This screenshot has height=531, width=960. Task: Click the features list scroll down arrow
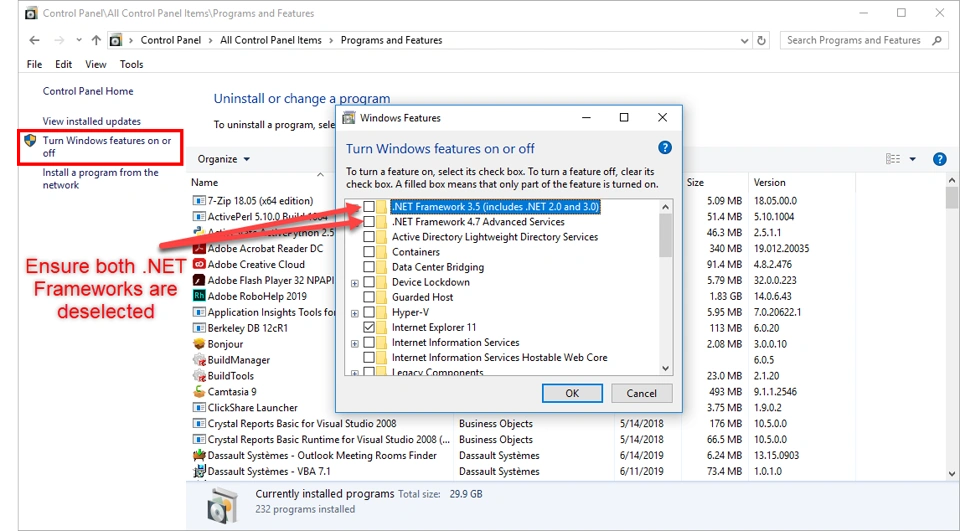666,368
